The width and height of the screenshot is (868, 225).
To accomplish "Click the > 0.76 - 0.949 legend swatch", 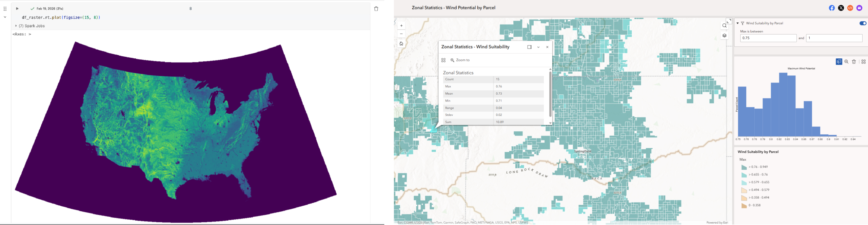I will coord(744,167).
